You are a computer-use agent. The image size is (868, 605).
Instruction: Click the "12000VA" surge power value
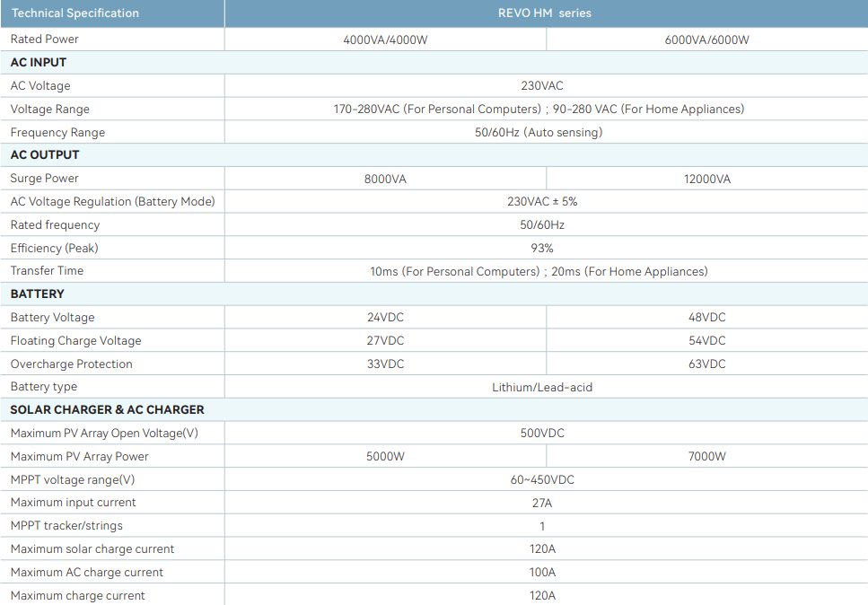click(707, 180)
